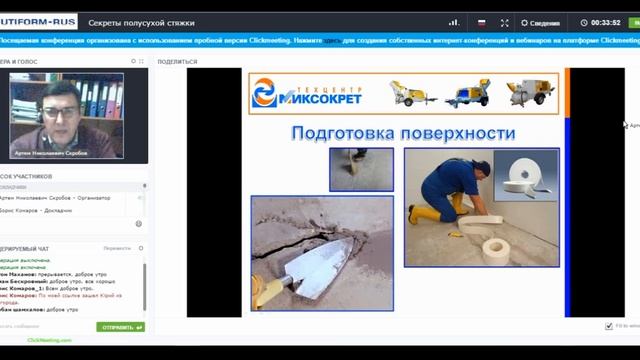Image resolution: width=640 pixels, height=360 pixels.
Task: Open the Перевести chat translate option
Action: pos(117,248)
